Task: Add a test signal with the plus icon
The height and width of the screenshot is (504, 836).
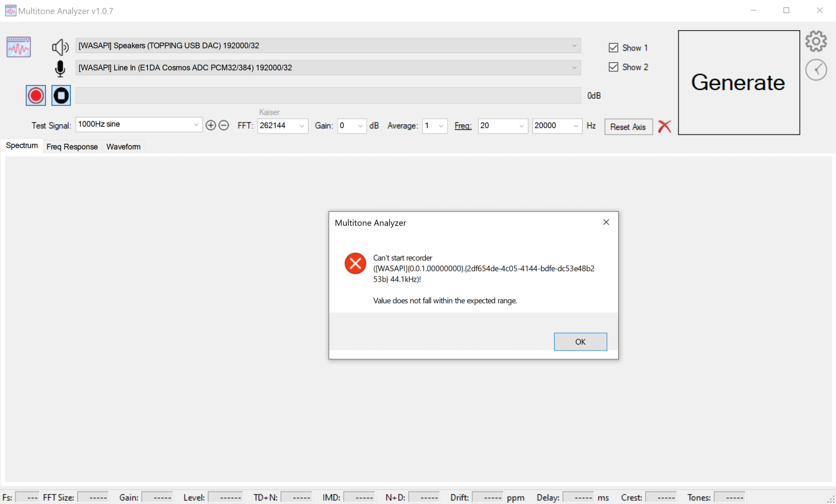Action: (x=211, y=125)
